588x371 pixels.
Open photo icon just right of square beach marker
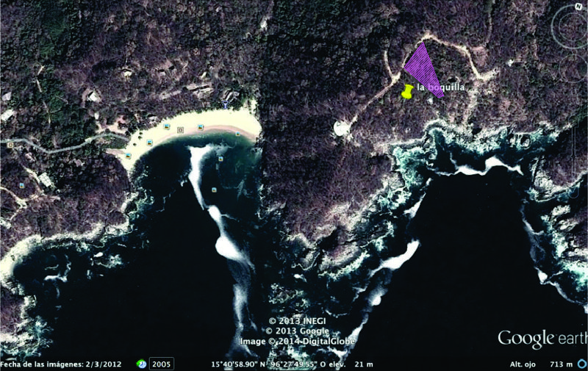click(x=200, y=127)
